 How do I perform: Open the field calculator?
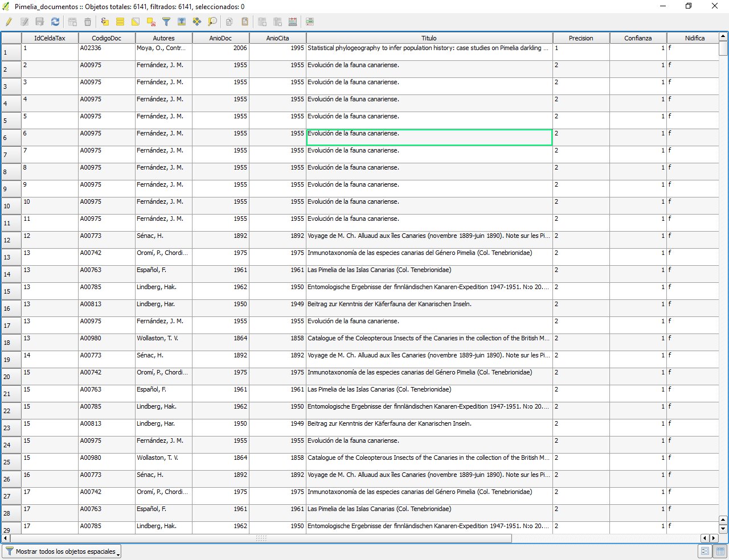click(x=293, y=22)
